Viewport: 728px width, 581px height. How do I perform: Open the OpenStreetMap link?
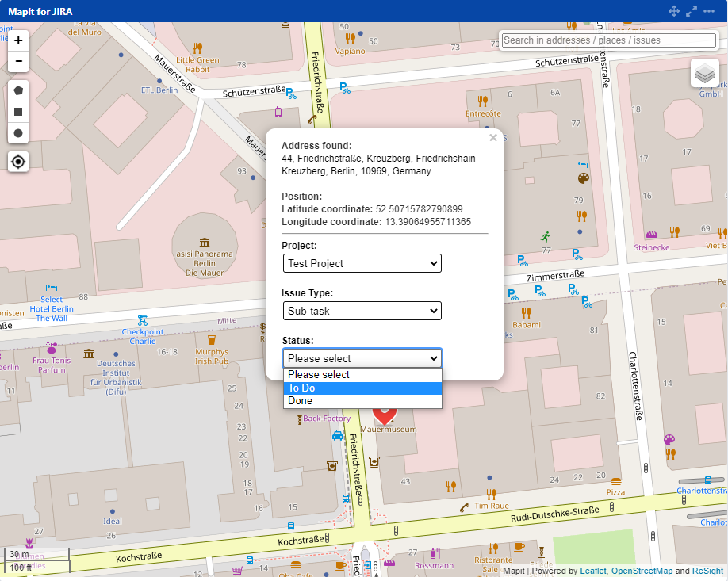click(642, 571)
